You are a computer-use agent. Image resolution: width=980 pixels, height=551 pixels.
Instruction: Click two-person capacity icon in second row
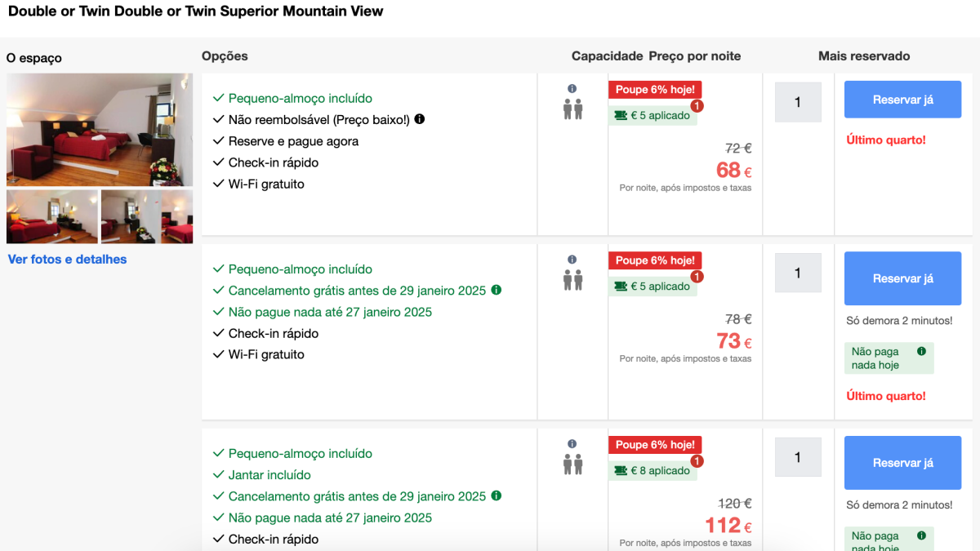pyautogui.click(x=572, y=280)
